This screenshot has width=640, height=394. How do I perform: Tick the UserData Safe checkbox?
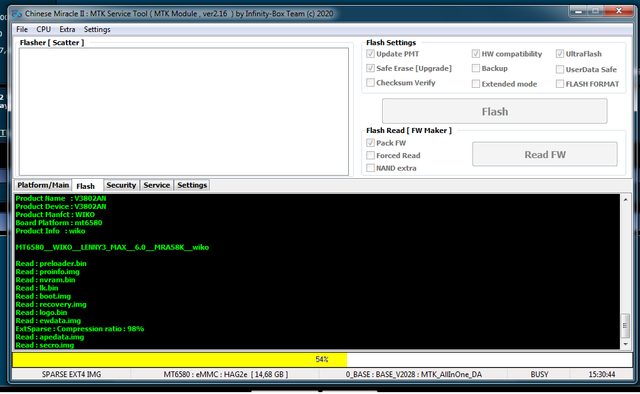pyautogui.click(x=560, y=69)
